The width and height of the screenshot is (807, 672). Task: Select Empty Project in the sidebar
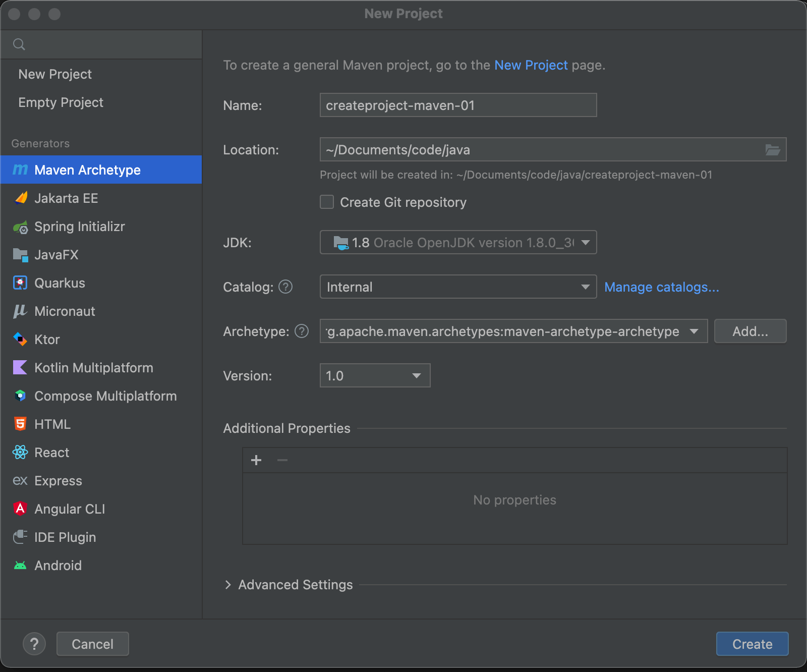click(x=61, y=102)
